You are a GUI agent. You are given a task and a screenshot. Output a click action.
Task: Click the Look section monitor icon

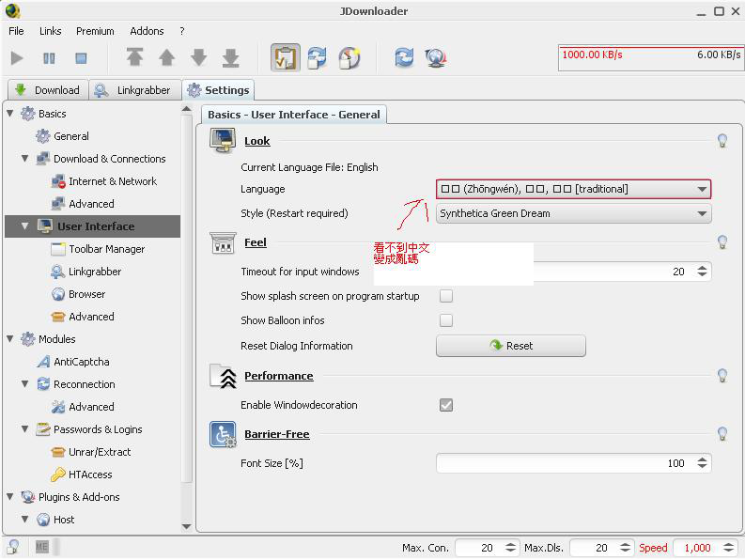[x=223, y=141]
